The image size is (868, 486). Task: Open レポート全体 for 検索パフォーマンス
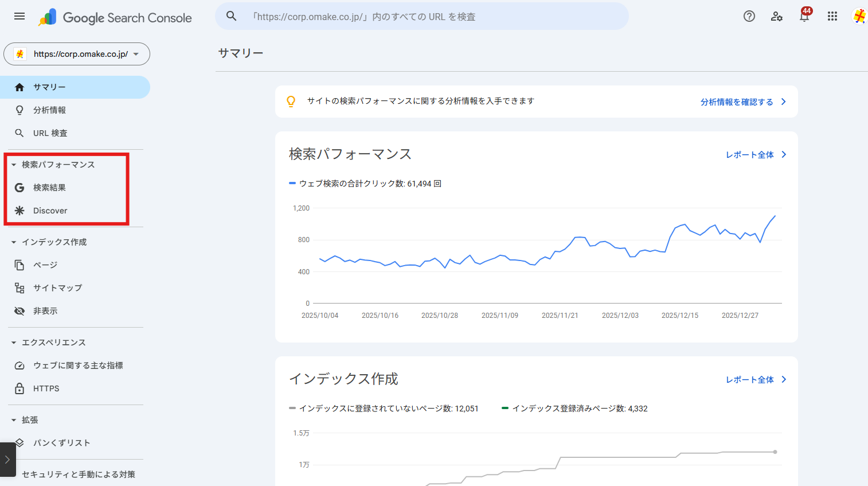pos(756,155)
